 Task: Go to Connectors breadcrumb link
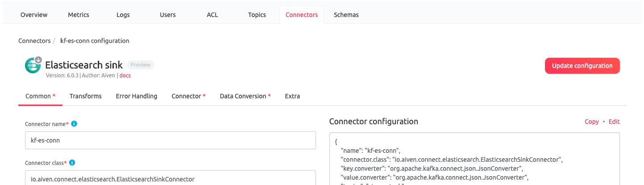(x=34, y=41)
